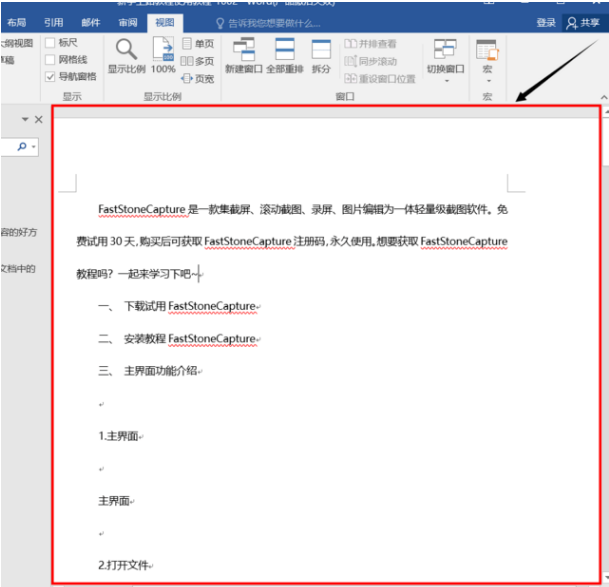Set zoom to 100% page icon
Screen dimensions: 609x587
163,55
